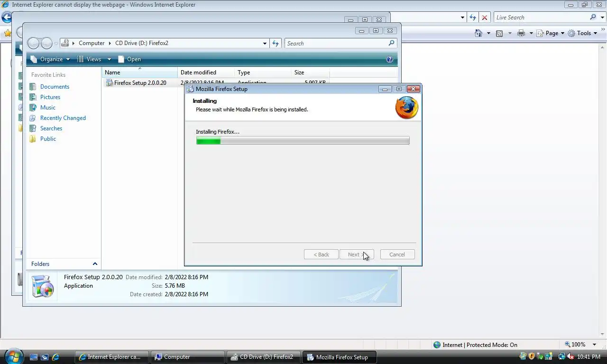Click the Firefox logo in setup dialog

pyautogui.click(x=407, y=108)
